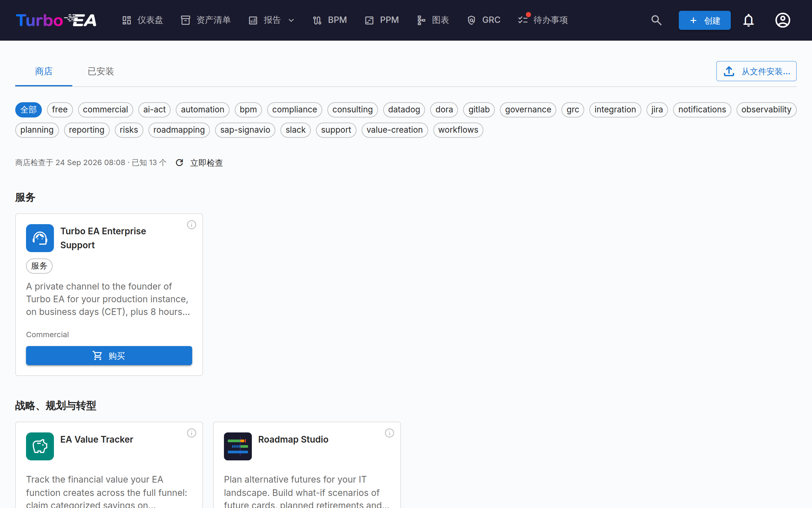Click the Roadmap Studio title
The height and width of the screenshot is (508, 812).
(293, 439)
